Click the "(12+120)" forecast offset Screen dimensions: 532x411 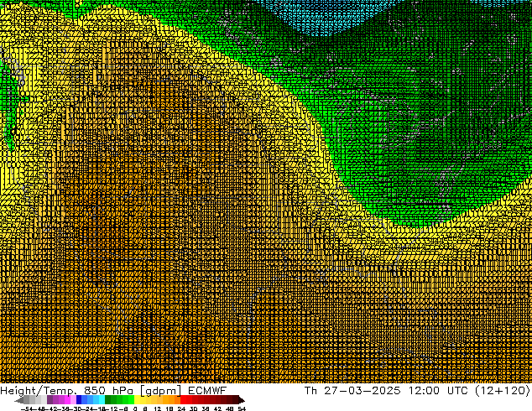pos(503,391)
